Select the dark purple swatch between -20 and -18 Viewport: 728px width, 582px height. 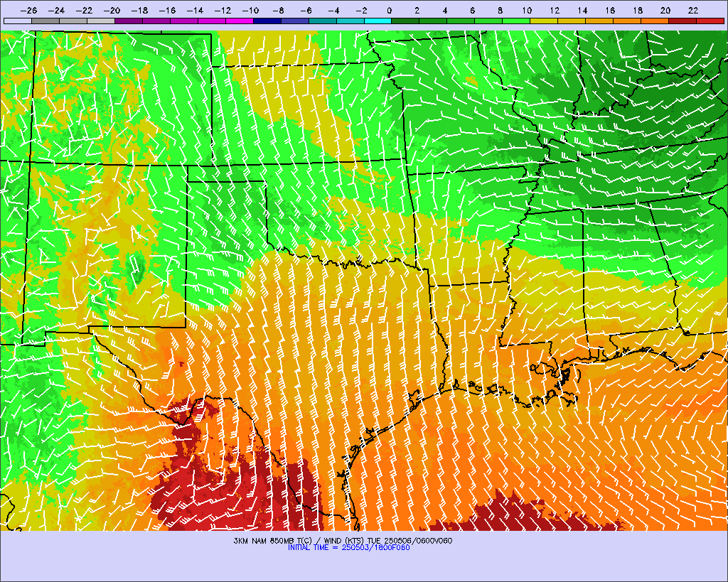point(129,21)
